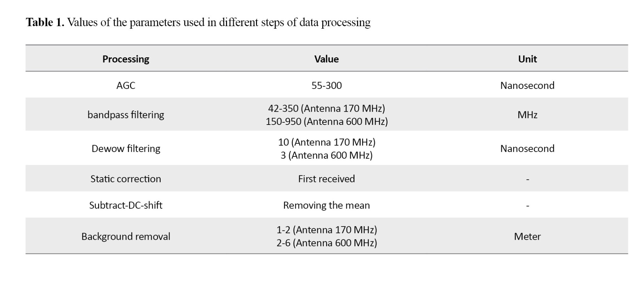Click the bold "Table 1." caption label
The width and height of the screenshot is (644, 281).
click(x=45, y=22)
